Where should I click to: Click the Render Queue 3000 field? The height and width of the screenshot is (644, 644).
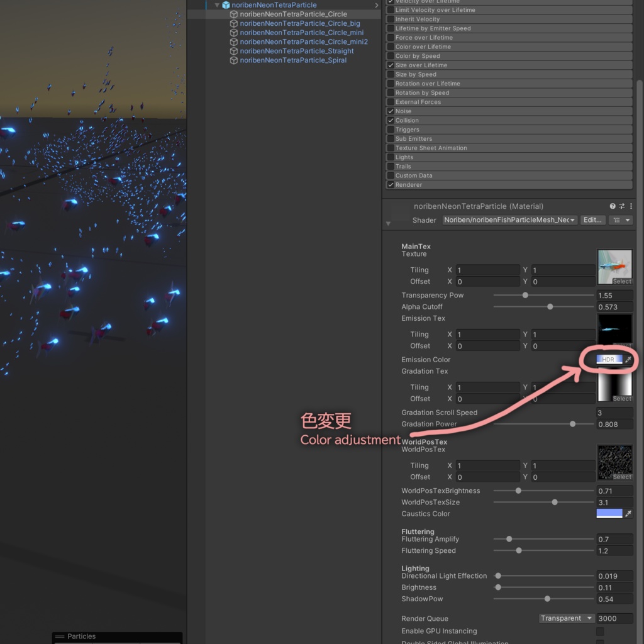tap(614, 618)
